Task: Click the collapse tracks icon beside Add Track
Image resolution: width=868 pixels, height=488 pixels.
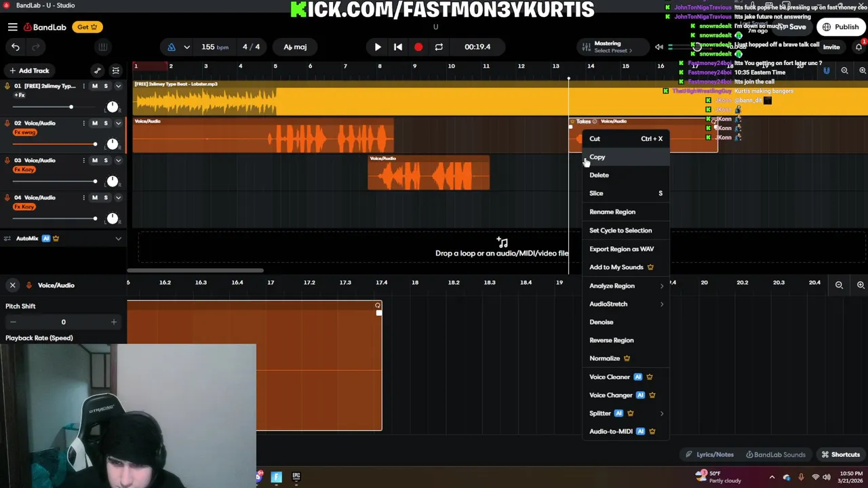Action: coord(116,70)
